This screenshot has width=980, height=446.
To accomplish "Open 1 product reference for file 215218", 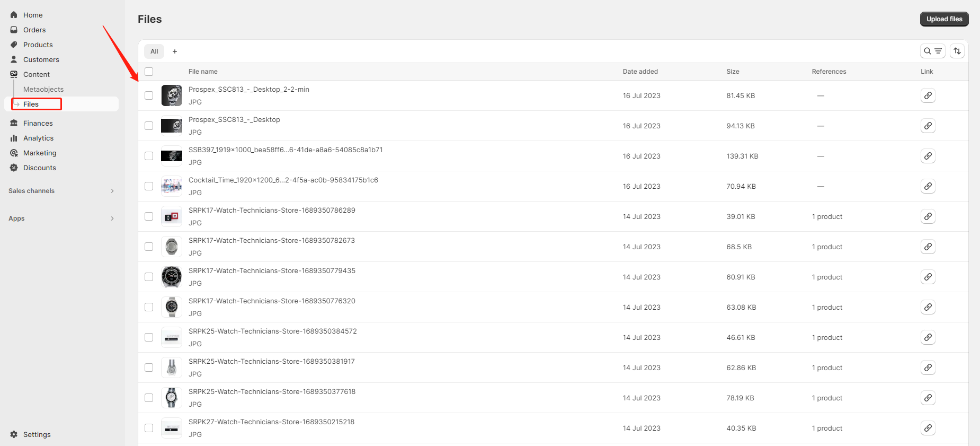I will click(827, 428).
